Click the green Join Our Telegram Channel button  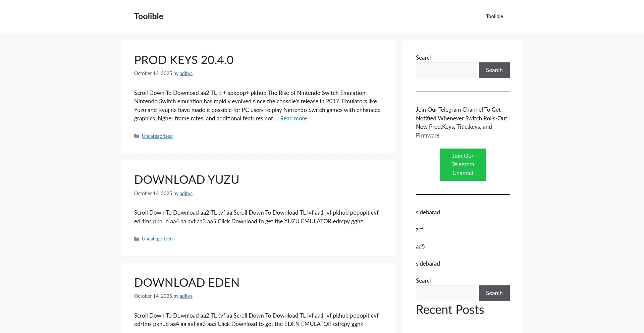coord(463,165)
